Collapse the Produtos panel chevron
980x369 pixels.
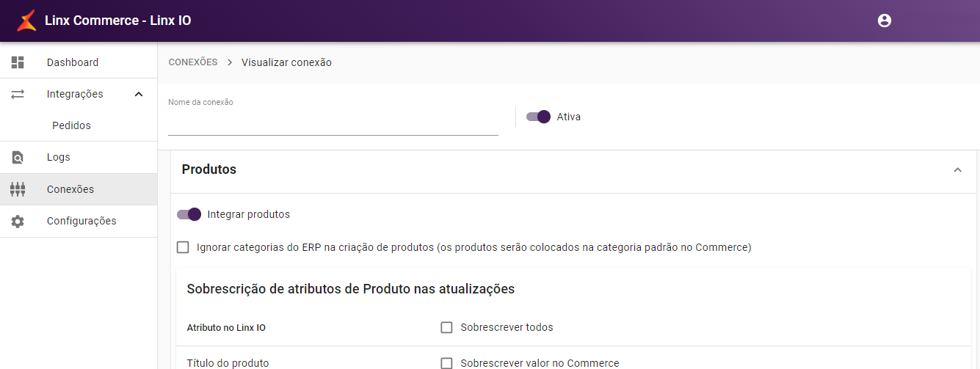pyautogui.click(x=957, y=169)
